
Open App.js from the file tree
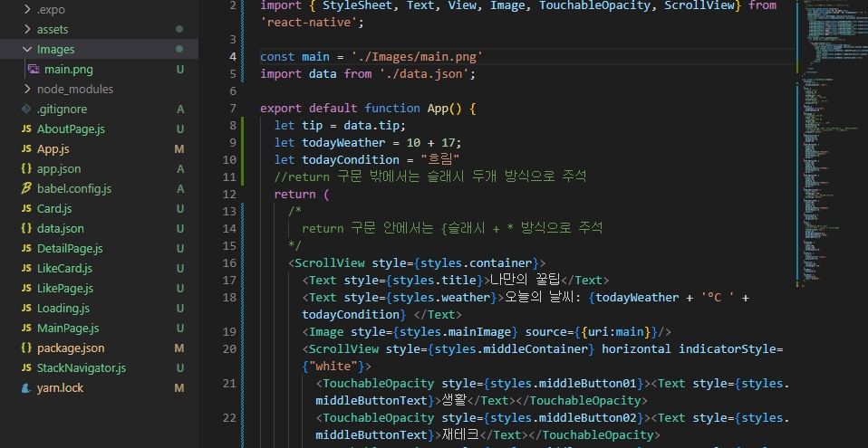tap(53, 148)
